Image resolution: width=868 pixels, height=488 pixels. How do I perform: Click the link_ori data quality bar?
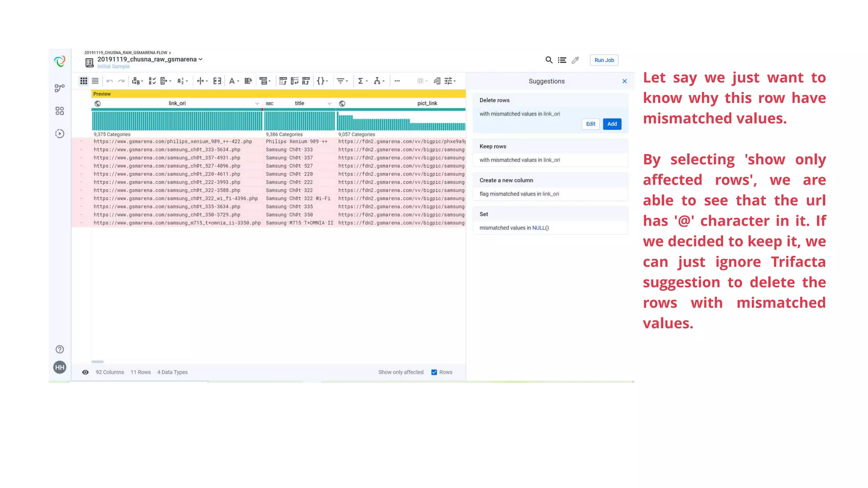click(x=177, y=110)
